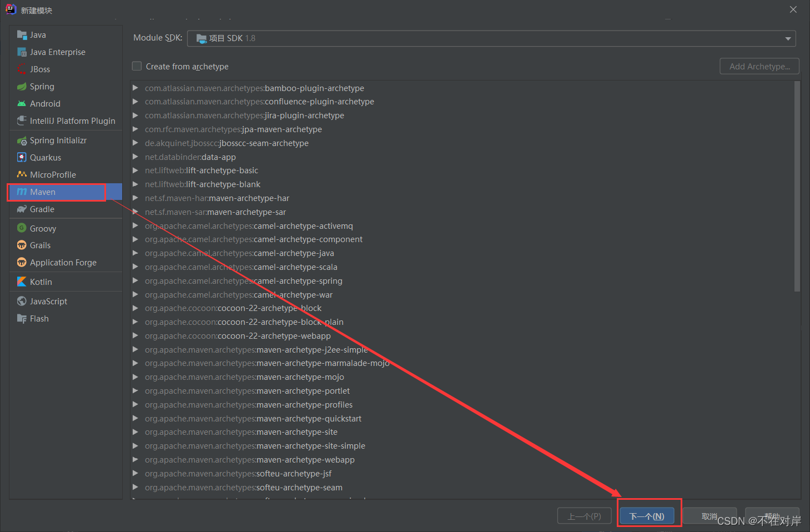Pick the Spring Initializr icon
The width and height of the screenshot is (810, 532).
(x=22, y=140)
